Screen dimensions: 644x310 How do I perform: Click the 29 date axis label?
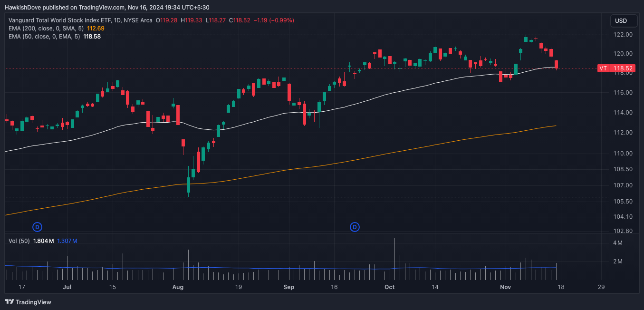pos(601,287)
